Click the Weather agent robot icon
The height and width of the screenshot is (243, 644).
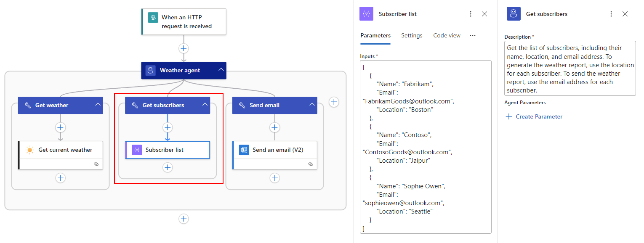[151, 70]
